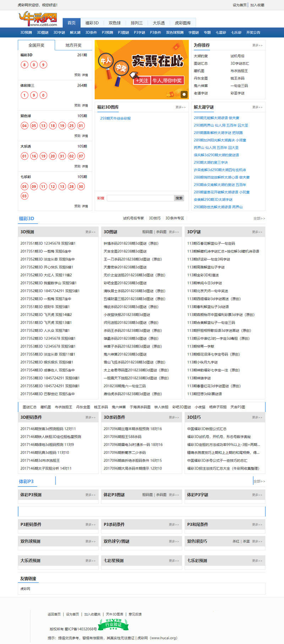This screenshot has width=284, height=644.
Task: Switch to the 地方开奖 tab
Action: 73,45
